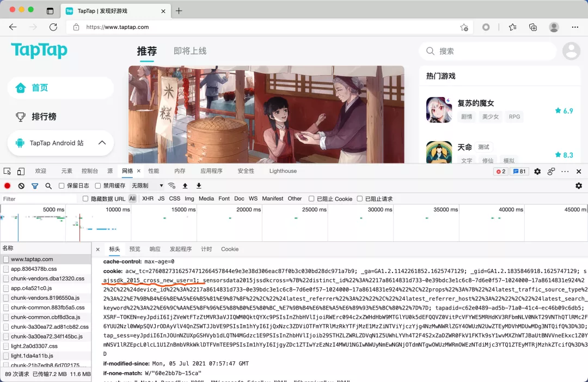
Task: Open the DevTools more options menu
Action: [x=565, y=171]
